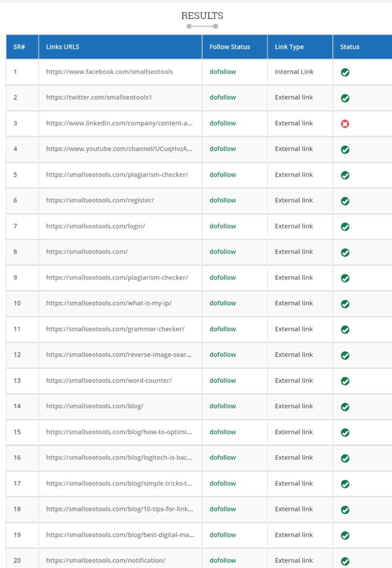Viewport: 392px width, 568px height.
Task: Open the Facebook smallseotools link
Action: (110, 72)
